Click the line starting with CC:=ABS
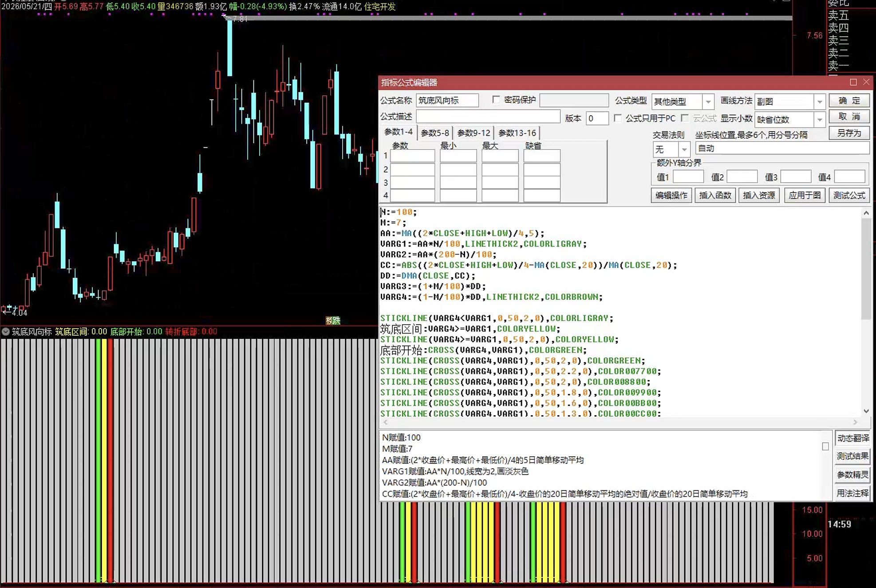Image resolution: width=876 pixels, height=588 pixels. 529,265
